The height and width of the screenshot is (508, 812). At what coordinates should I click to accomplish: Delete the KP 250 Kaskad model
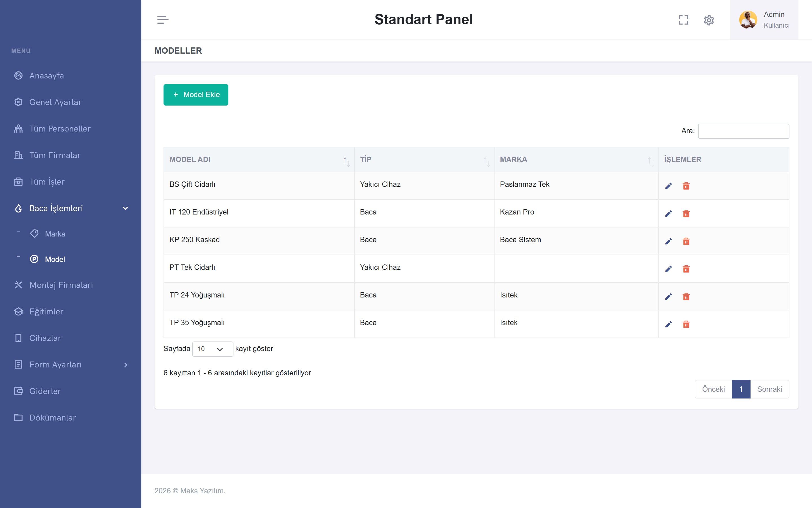[686, 241]
